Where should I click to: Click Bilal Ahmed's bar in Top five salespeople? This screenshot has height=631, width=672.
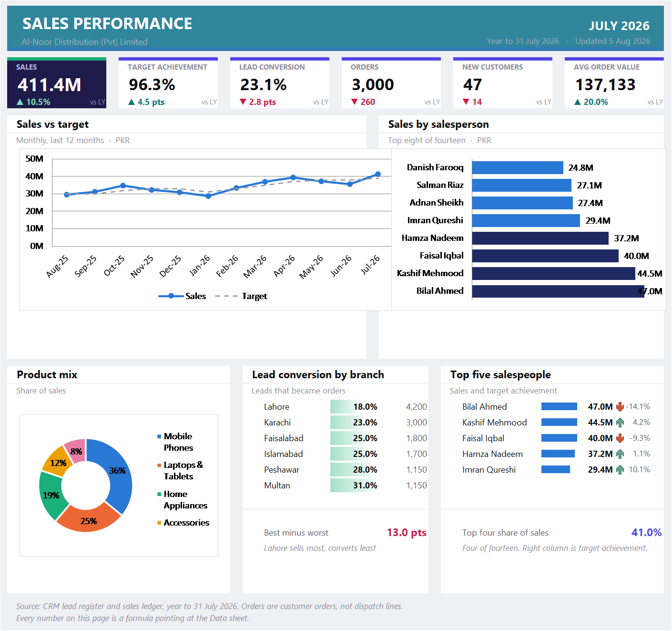559,407
